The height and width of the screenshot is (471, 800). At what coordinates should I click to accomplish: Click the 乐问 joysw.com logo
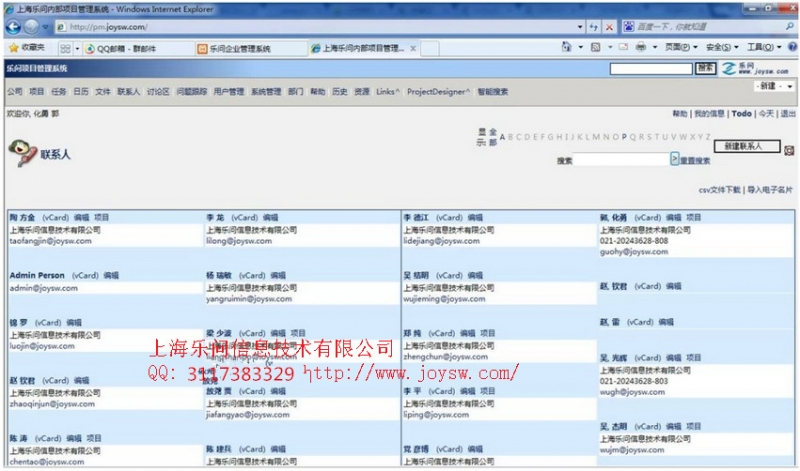pyautogui.click(x=756, y=68)
